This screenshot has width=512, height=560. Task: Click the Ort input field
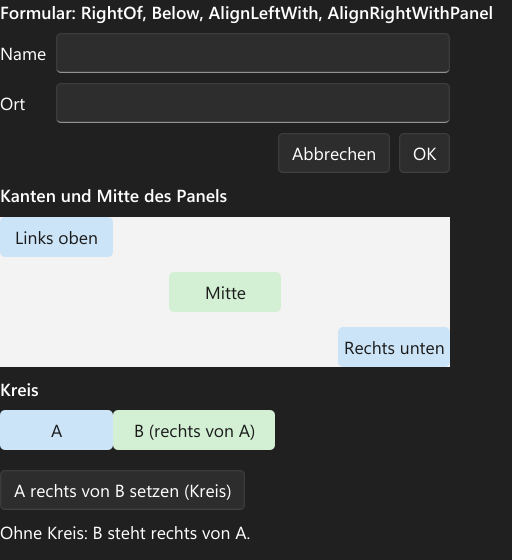[253, 103]
